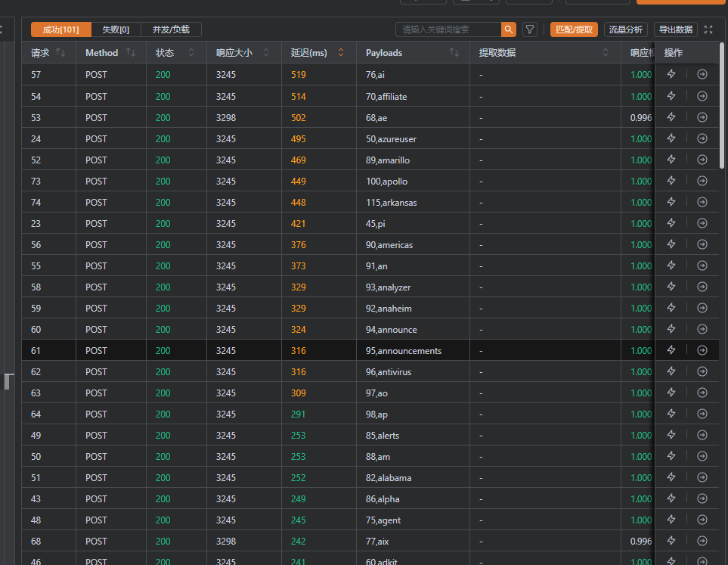This screenshot has width=728, height=565.
Task: Expand the 提取数据 column chevron
Action: click(x=606, y=52)
